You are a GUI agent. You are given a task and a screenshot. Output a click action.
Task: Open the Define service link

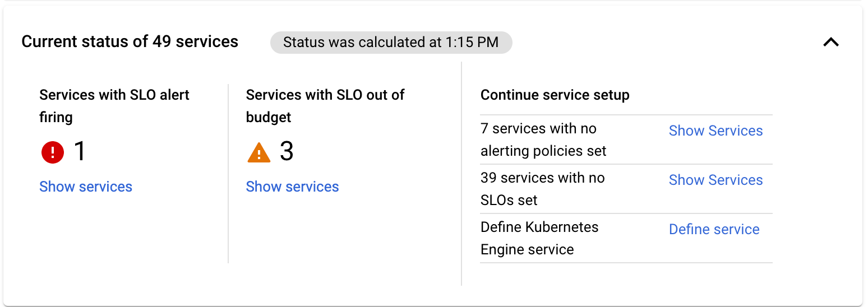[x=714, y=229]
